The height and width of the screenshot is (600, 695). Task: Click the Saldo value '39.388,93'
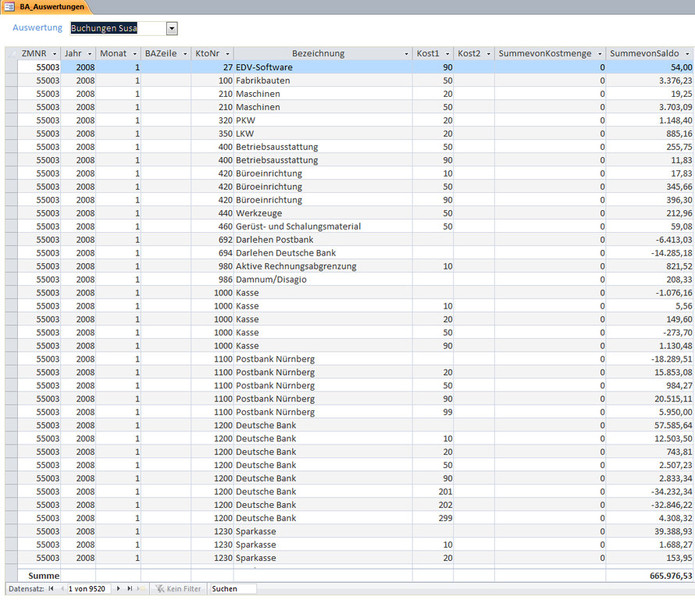[x=650, y=531]
